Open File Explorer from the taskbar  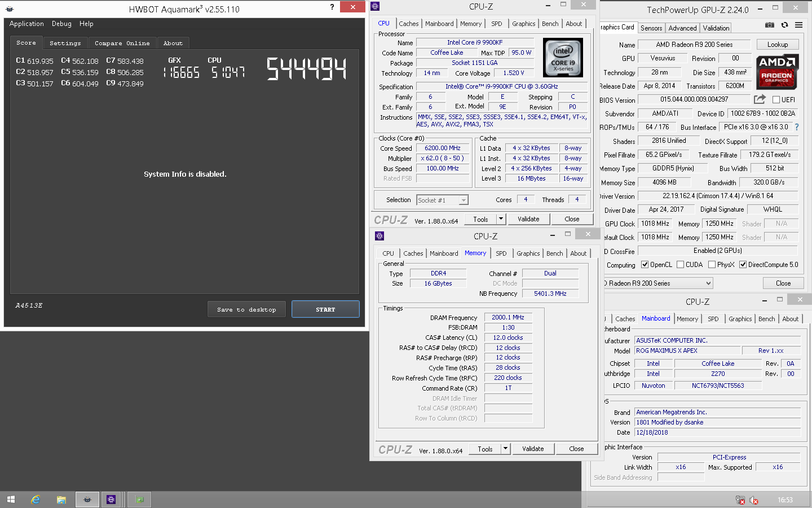coord(61,500)
